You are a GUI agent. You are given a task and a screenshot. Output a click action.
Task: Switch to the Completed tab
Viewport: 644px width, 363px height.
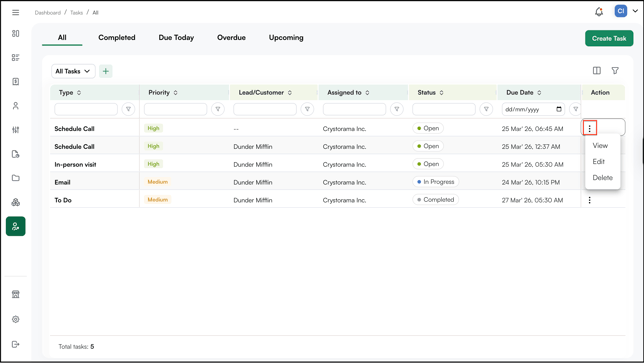(117, 37)
